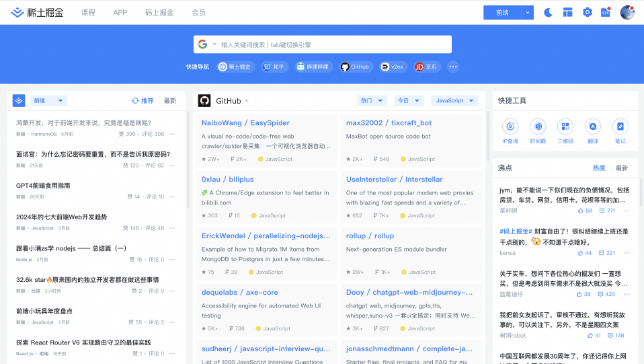
Task: Open article GPT4前端食用指南
Action: coord(43,186)
